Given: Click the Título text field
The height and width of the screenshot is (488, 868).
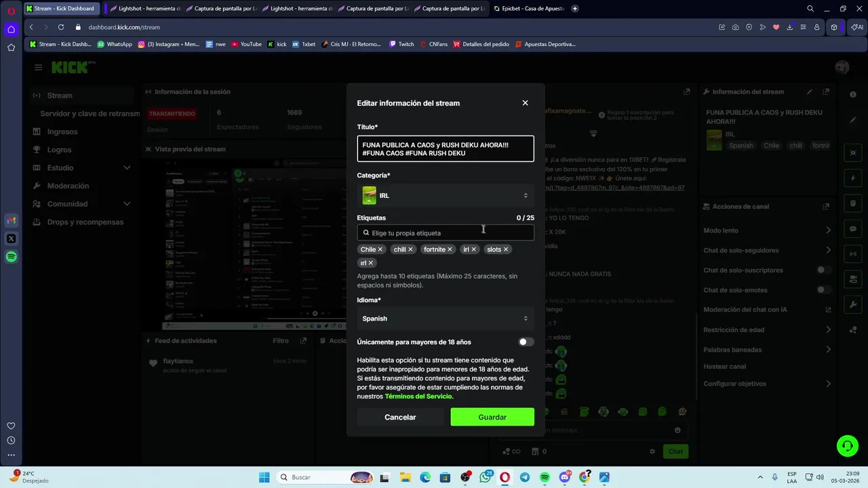Looking at the screenshot, I should (x=446, y=149).
